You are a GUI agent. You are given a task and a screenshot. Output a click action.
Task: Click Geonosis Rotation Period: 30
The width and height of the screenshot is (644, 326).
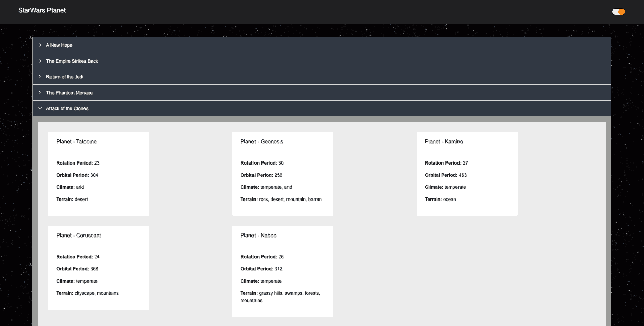[262, 163]
